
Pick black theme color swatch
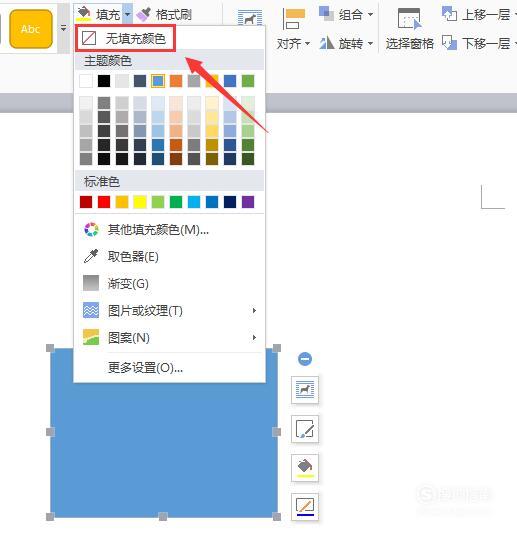pos(104,81)
